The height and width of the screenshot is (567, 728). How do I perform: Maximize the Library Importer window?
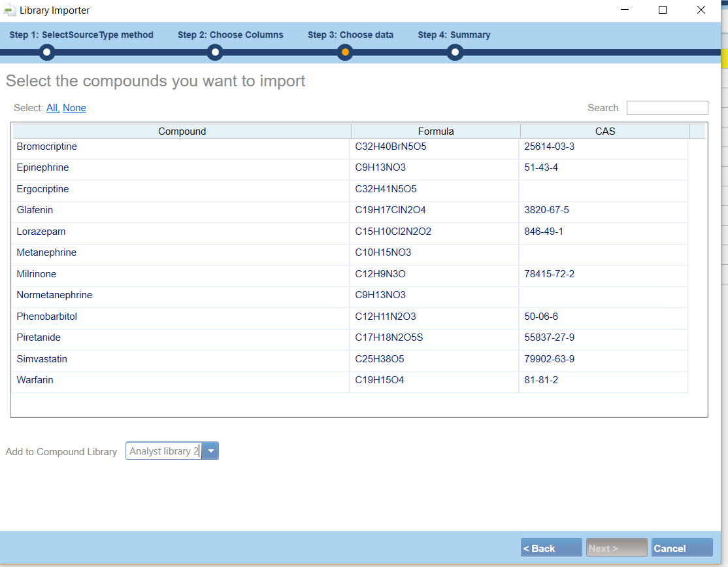[663, 10]
